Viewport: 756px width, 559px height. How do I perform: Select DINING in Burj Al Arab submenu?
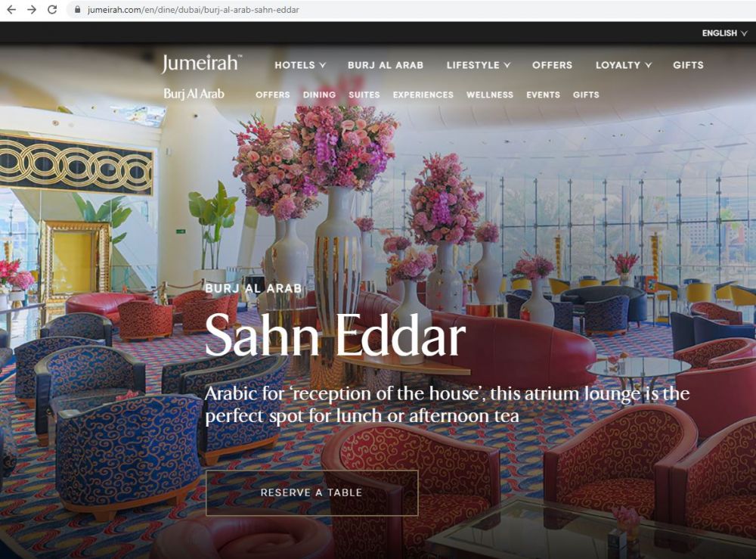pyautogui.click(x=319, y=95)
